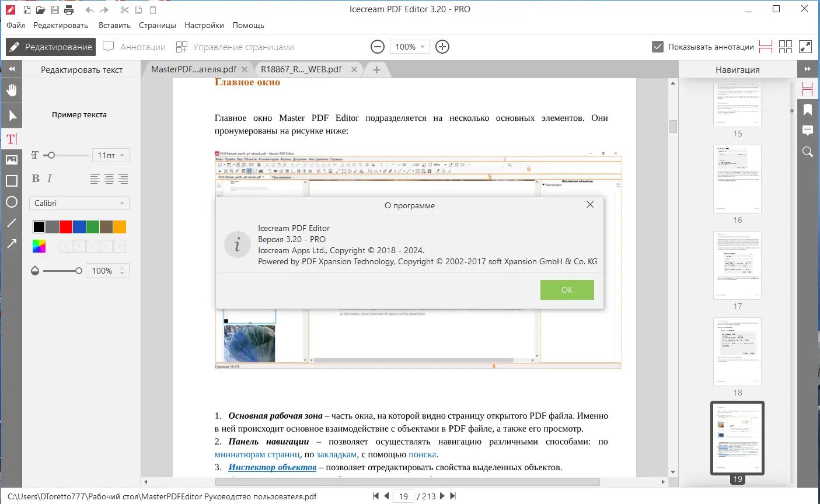Redo the last undone action

pyautogui.click(x=104, y=10)
